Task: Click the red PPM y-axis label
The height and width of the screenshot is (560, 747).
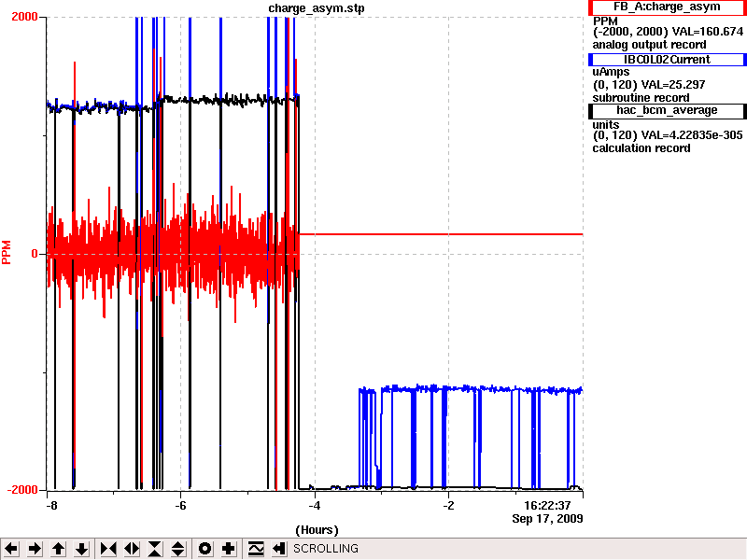Action: click(7, 252)
